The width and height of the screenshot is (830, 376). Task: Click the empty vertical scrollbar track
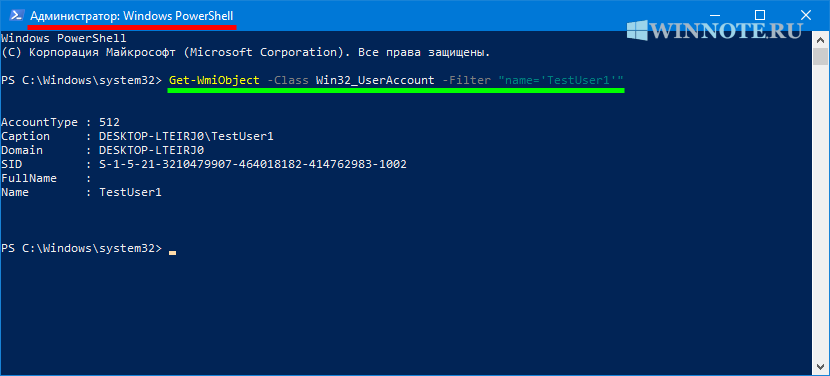(x=820, y=212)
